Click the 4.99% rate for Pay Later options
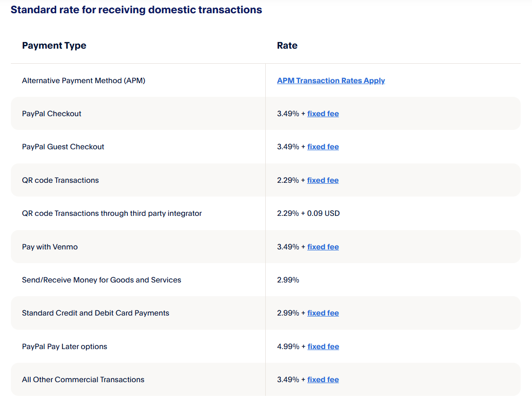The width and height of the screenshot is (532, 402). coord(288,347)
